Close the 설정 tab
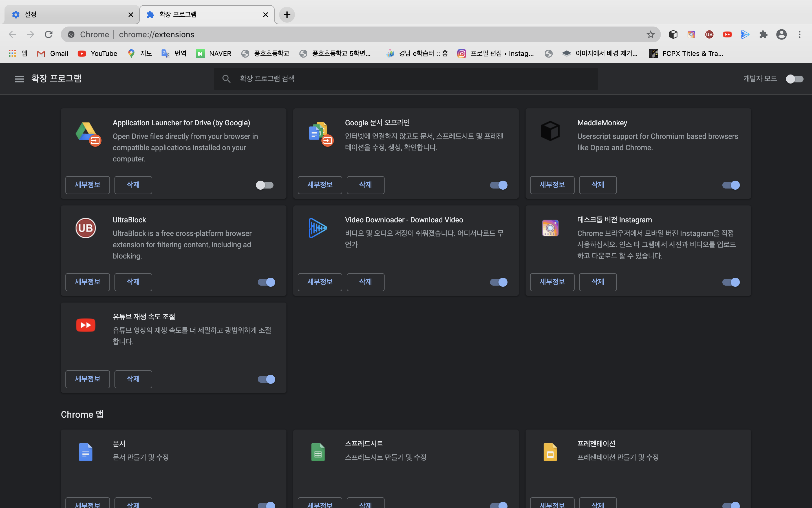Image resolution: width=812 pixels, height=508 pixels. [x=131, y=15]
